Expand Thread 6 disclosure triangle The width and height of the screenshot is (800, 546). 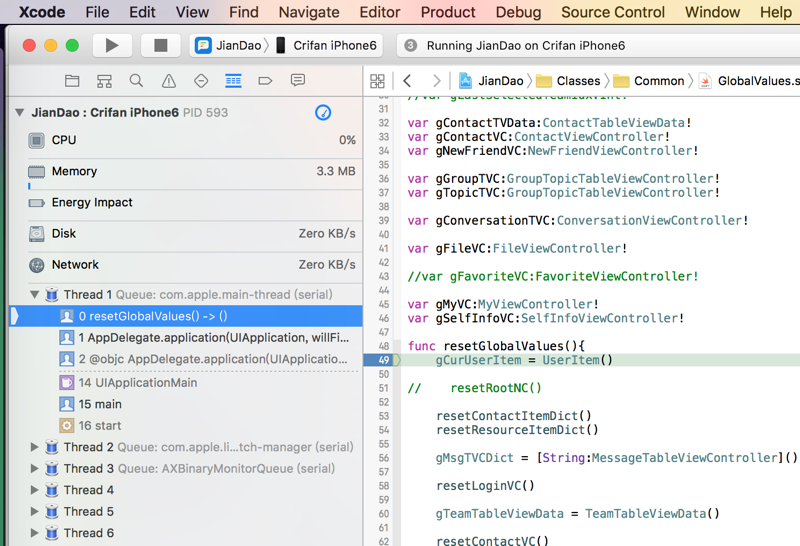coord(35,533)
